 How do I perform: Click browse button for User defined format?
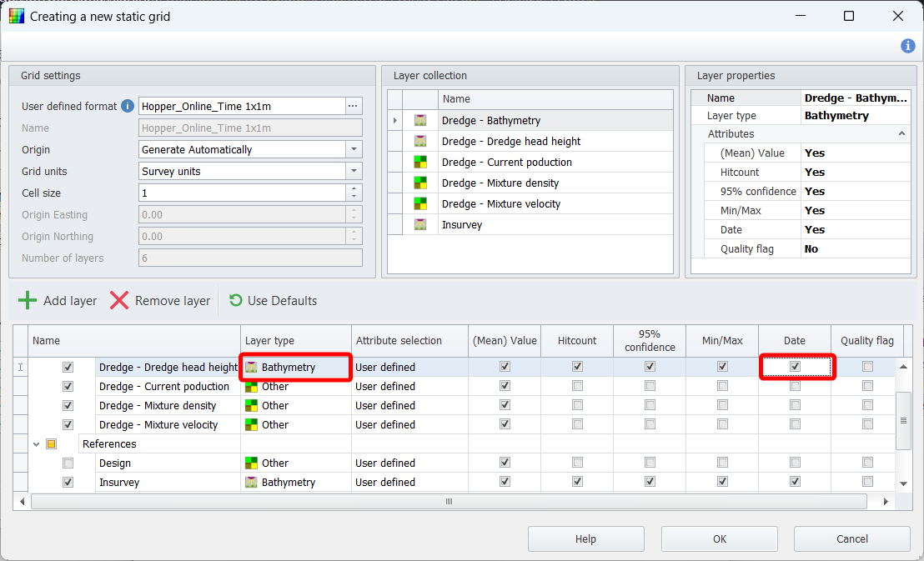point(354,106)
